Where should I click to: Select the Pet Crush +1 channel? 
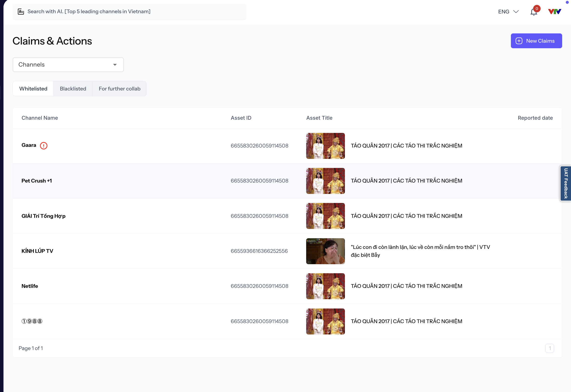(37, 181)
